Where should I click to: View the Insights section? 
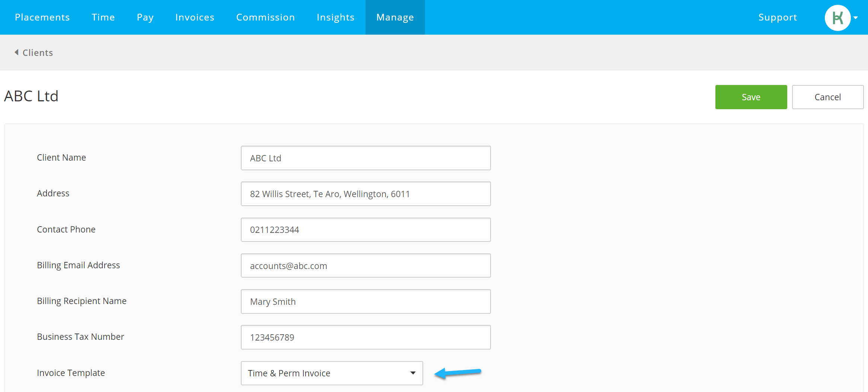coord(335,18)
